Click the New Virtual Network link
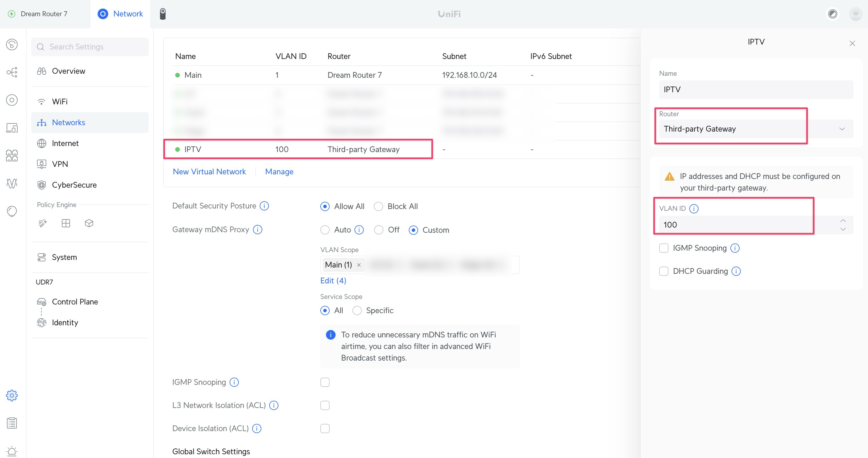868x458 pixels. [x=209, y=171]
